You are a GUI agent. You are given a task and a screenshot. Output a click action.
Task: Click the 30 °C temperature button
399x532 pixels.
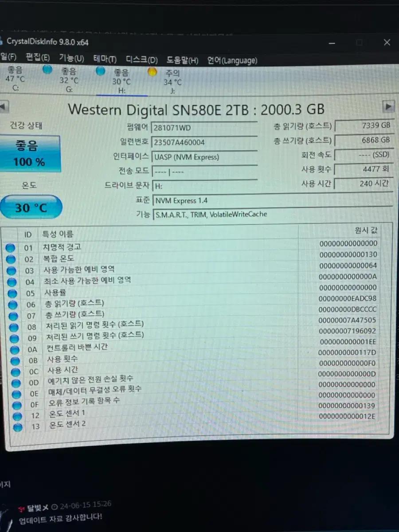(x=30, y=207)
